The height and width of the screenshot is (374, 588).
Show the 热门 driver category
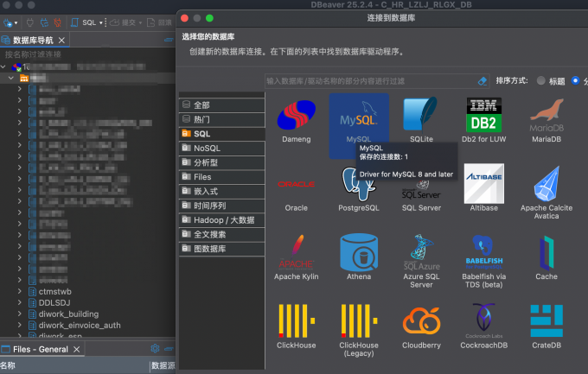222,119
